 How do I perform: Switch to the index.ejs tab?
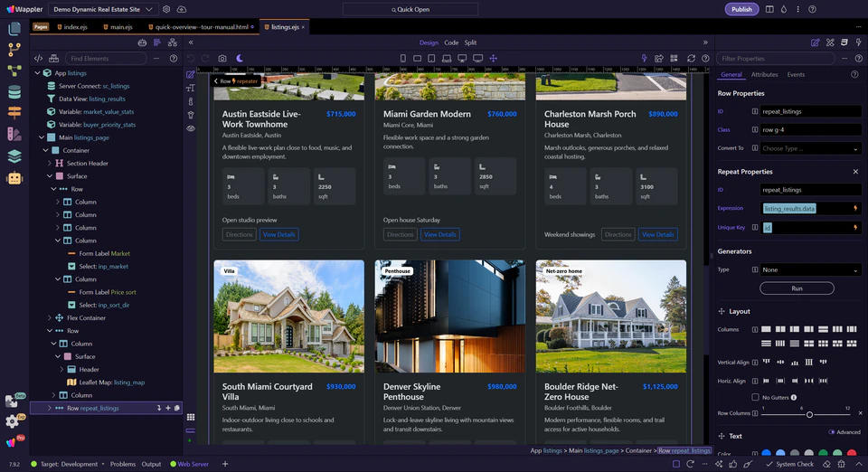[x=72, y=27]
